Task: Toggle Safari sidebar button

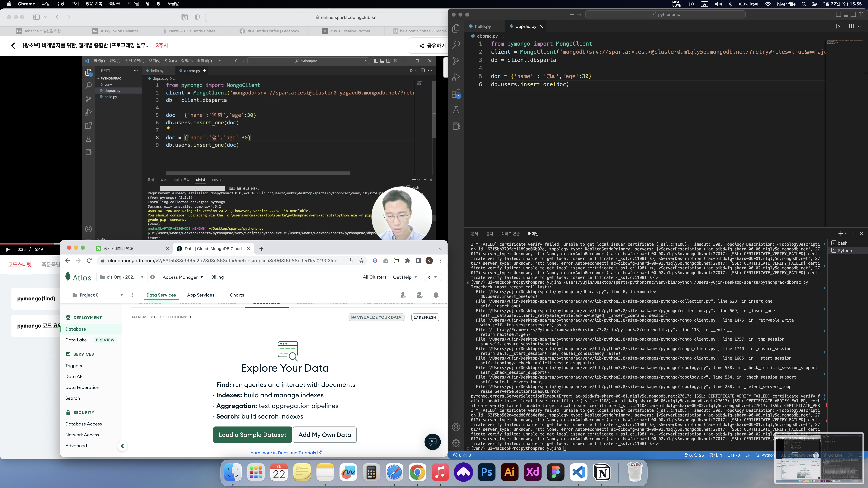Action: coord(36,17)
